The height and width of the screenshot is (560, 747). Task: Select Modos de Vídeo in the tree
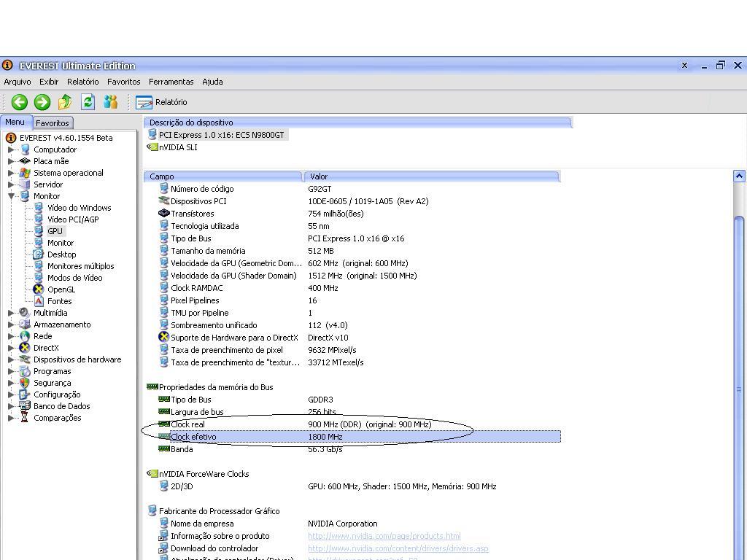pyautogui.click(x=75, y=278)
